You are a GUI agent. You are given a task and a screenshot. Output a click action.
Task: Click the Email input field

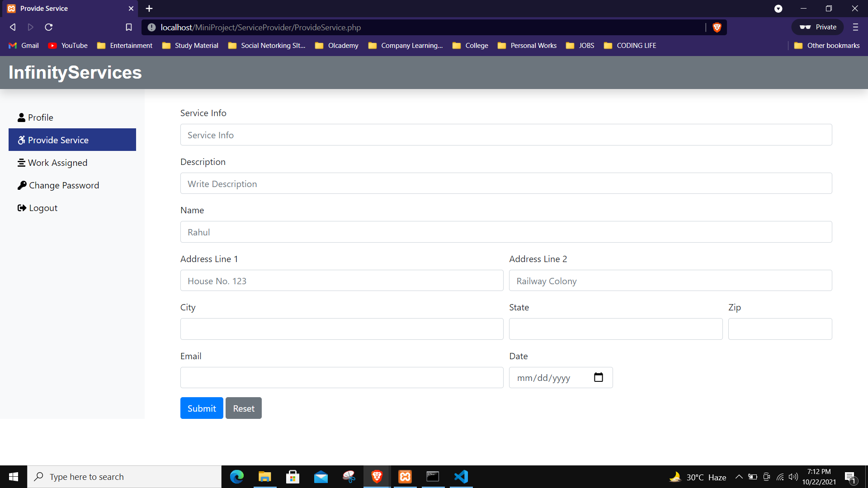(341, 377)
